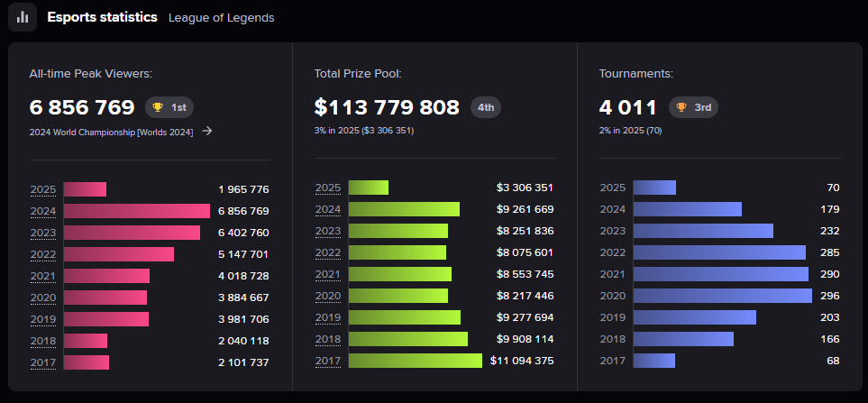This screenshot has height=403, width=868.
Task: Click 2017 year in Peak Viewers list
Action: (43, 362)
